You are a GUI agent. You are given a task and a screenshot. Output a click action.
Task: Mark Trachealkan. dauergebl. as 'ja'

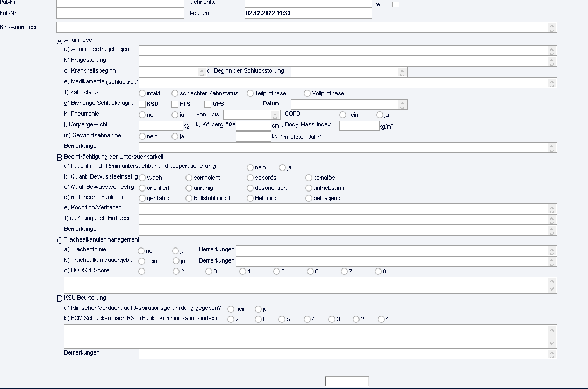point(176,260)
